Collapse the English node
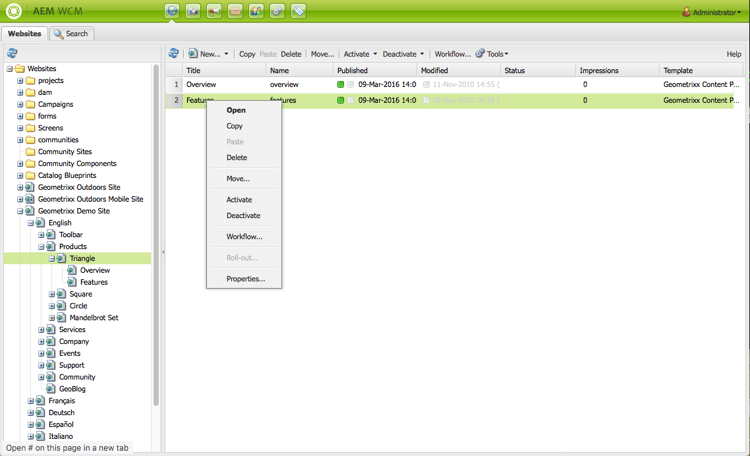The height and width of the screenshot is (456, 750). tap(31, 223)
